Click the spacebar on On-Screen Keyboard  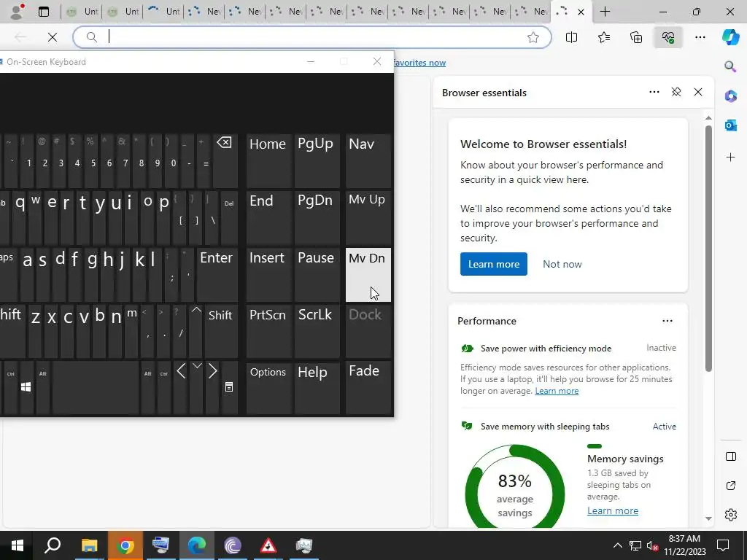pos(96,387)
